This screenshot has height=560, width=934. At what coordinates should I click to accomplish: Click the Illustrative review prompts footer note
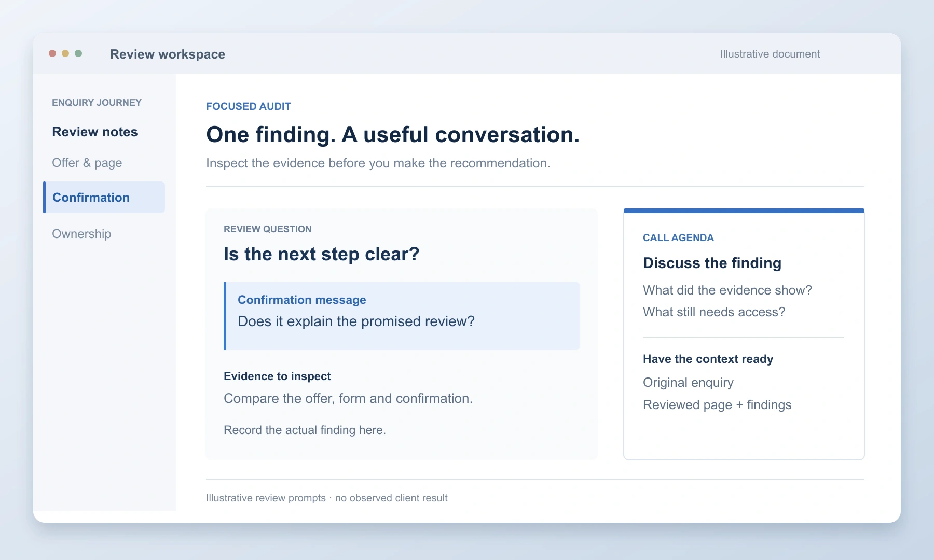tap(327, 498)
